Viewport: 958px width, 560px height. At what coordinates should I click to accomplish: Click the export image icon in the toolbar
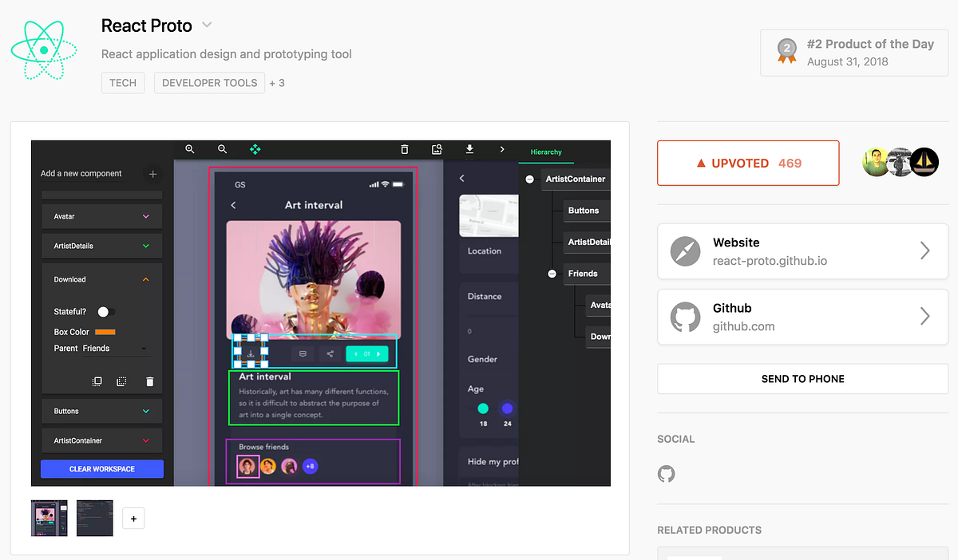click(x=437, y=149)
